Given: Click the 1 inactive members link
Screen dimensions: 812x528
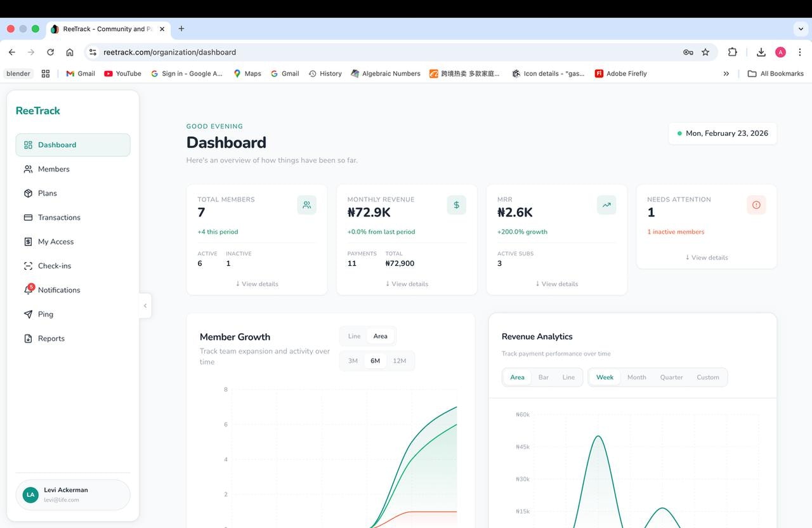Looking at the screenshot, I should (x=675, y=232).
